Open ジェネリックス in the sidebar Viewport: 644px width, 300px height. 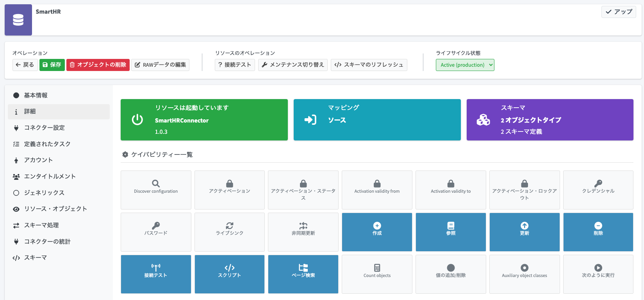point(59,193)
